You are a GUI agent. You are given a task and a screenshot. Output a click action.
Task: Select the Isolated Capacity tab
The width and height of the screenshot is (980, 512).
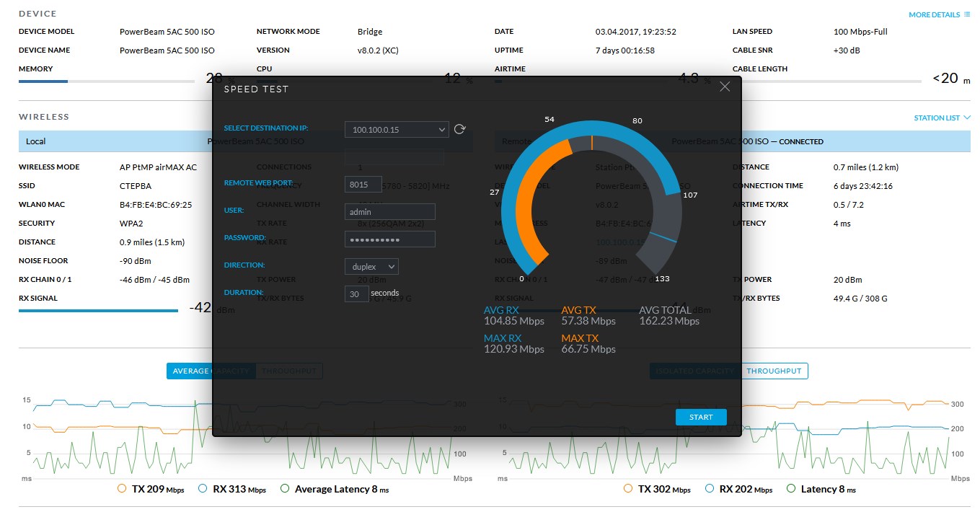tap(695, 371)
